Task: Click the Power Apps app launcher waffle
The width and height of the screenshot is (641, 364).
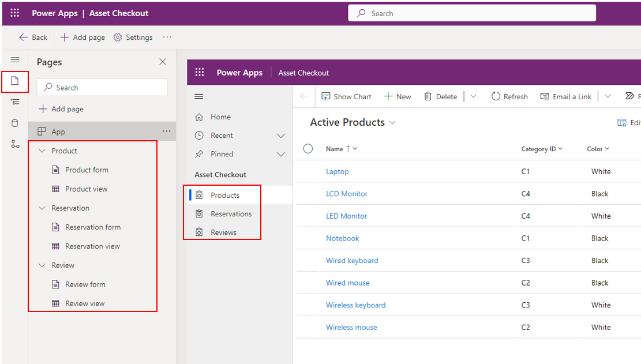Action: (x=15, y=13)
